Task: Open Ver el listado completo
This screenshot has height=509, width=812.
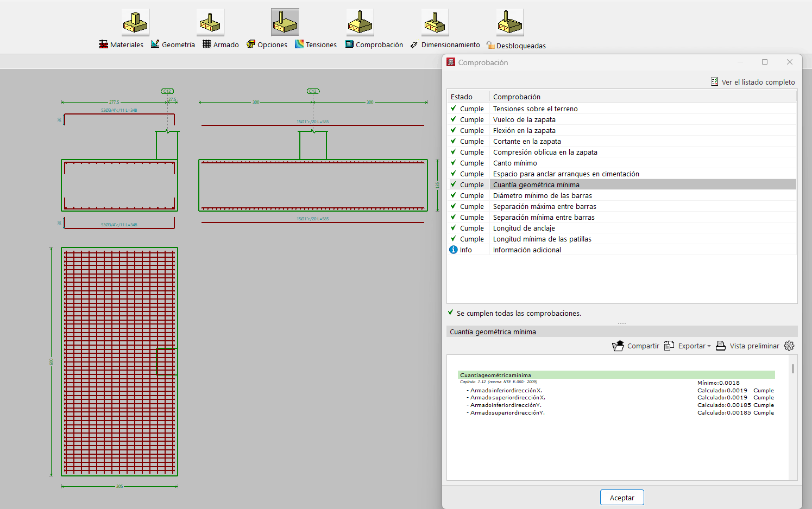Action: tap(753, 82)
